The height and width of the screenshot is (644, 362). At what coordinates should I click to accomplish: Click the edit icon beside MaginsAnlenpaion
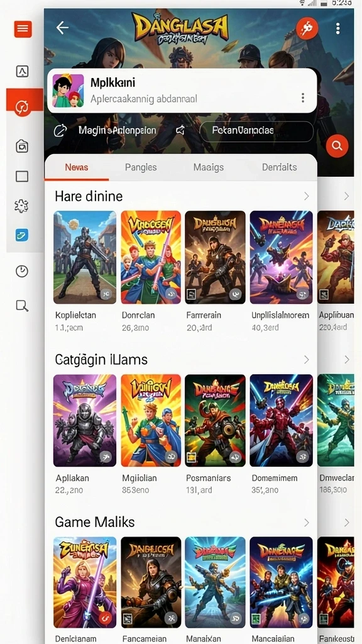(x=60, y=131)
